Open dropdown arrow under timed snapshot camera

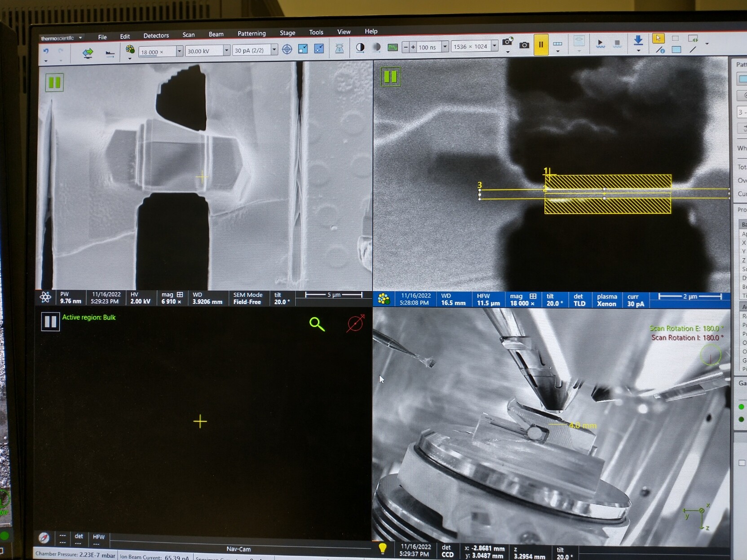[x=508, y=52]
